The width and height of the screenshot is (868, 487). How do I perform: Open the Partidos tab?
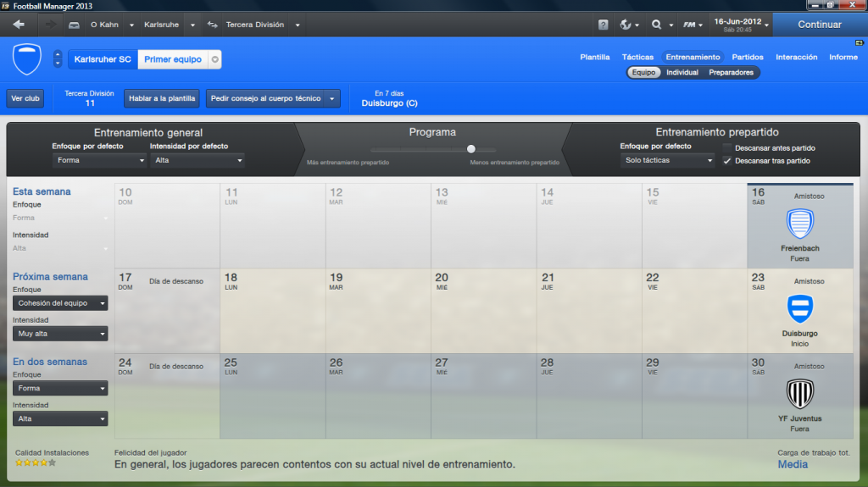[x=748, y=57]
